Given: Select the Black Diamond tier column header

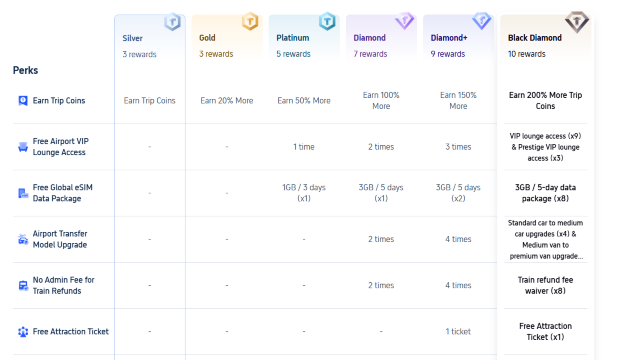Looking at the screenshot, I should pos(545,38).
